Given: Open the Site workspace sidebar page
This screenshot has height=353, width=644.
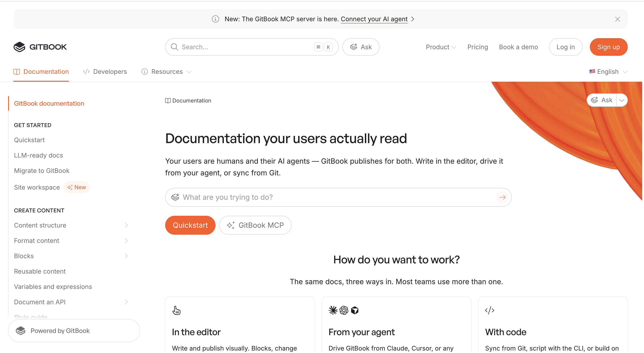Looking at the screenshot, I should [x=37, y=188].
